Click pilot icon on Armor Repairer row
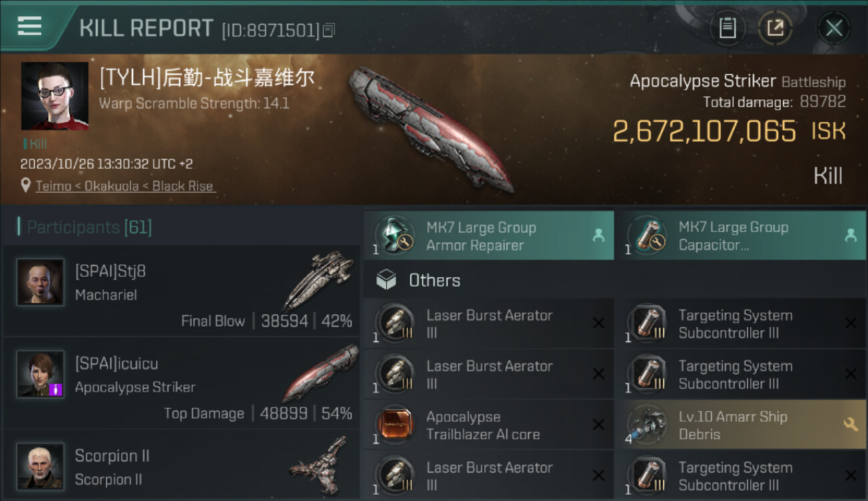 click(598, 235)
